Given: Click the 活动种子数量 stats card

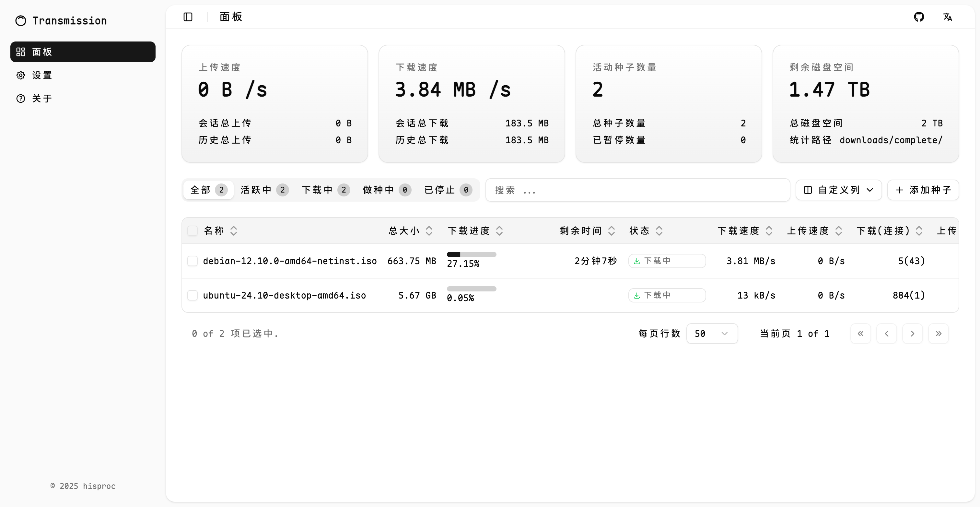Looking at the screenshot, I should tap(669, 103).
